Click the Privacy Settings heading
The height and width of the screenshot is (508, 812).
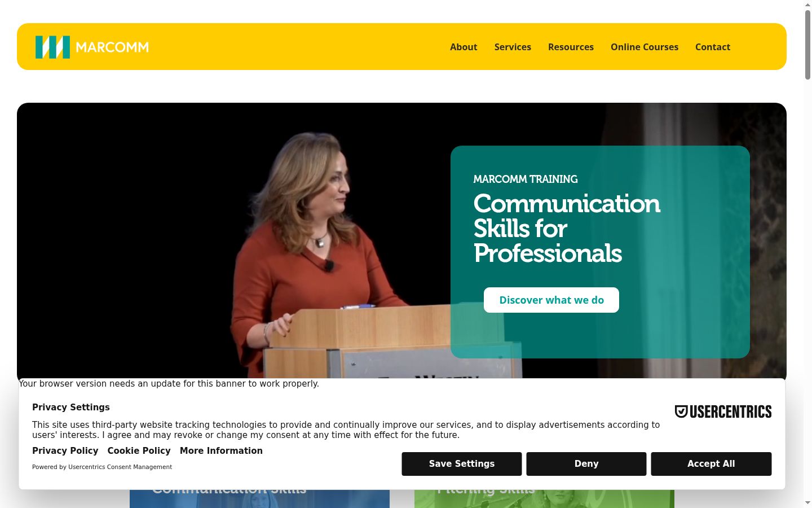[x=71, y=407]
